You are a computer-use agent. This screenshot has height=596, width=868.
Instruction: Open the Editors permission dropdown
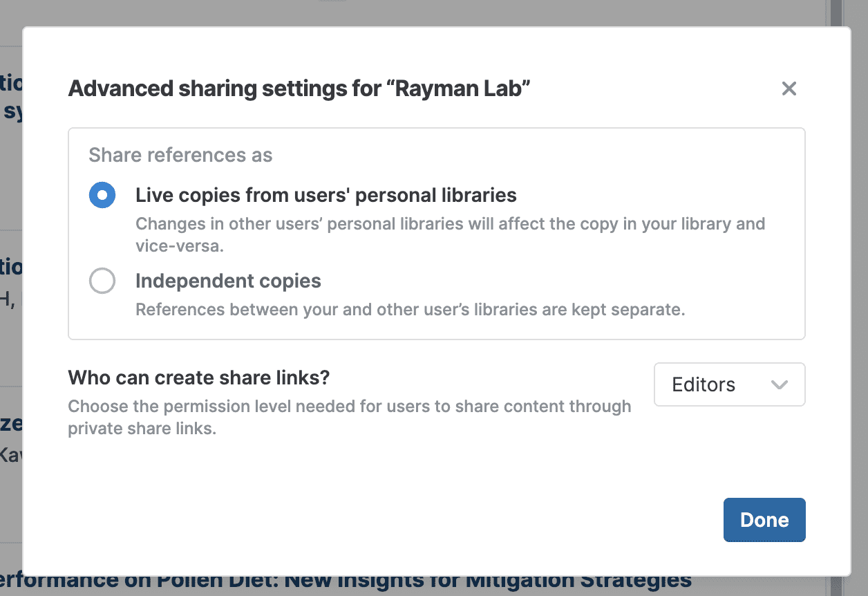point(729,384)
